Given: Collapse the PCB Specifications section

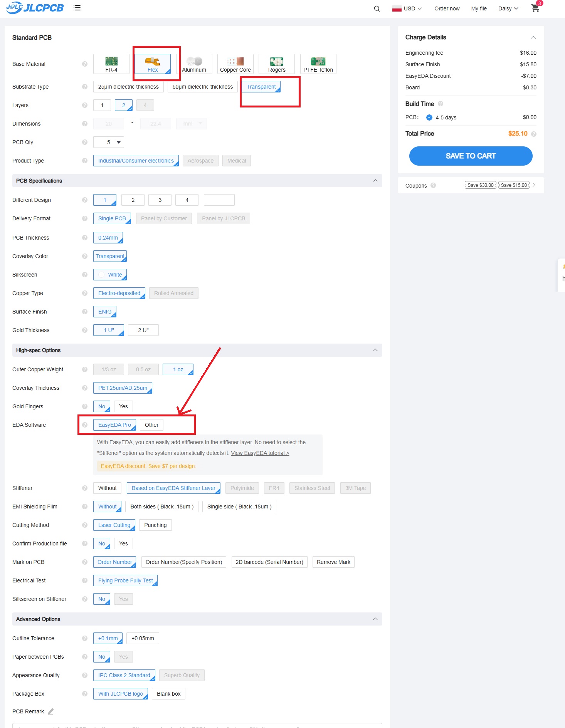Looking at the screenshot, I should coord(375,181).
